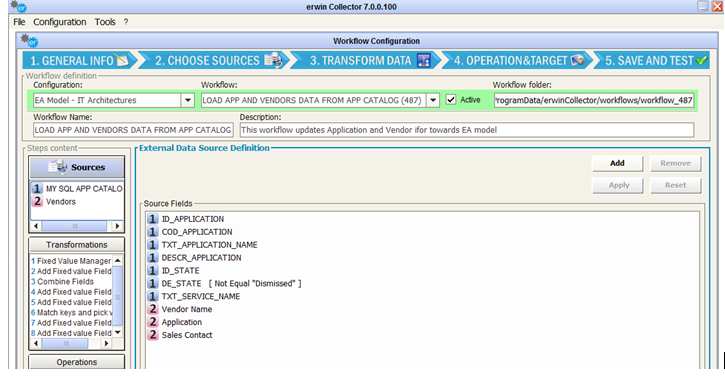Click the Transformations list down scroll arrow
The width and height of the screenshot is (725, 377).
(117, 333)
